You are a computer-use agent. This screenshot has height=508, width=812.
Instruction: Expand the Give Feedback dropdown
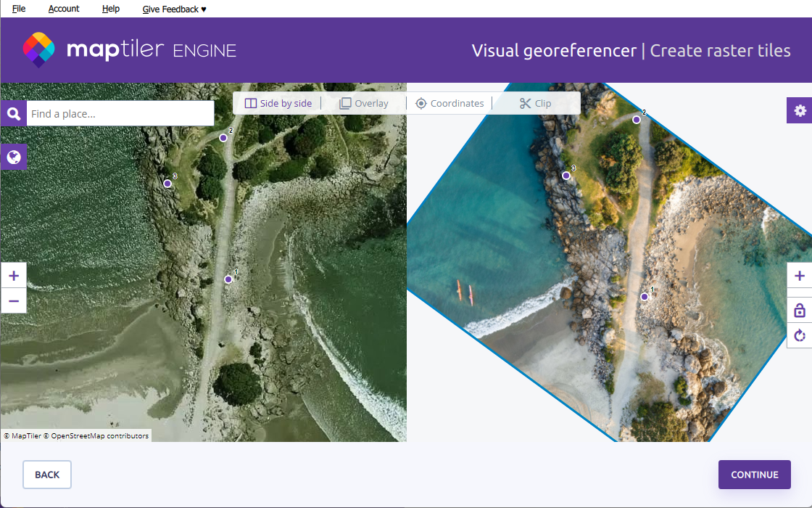(x=174, y=9)
